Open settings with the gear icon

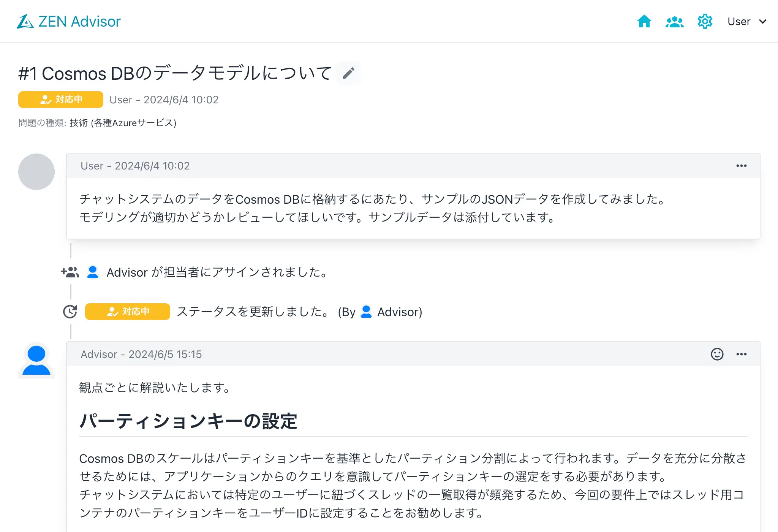click(705, 22)
